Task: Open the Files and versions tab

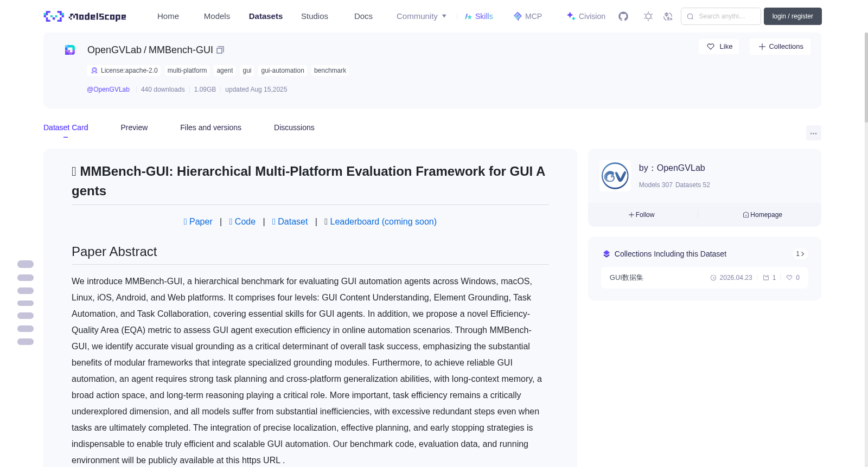Action: [x=210, y=127]
